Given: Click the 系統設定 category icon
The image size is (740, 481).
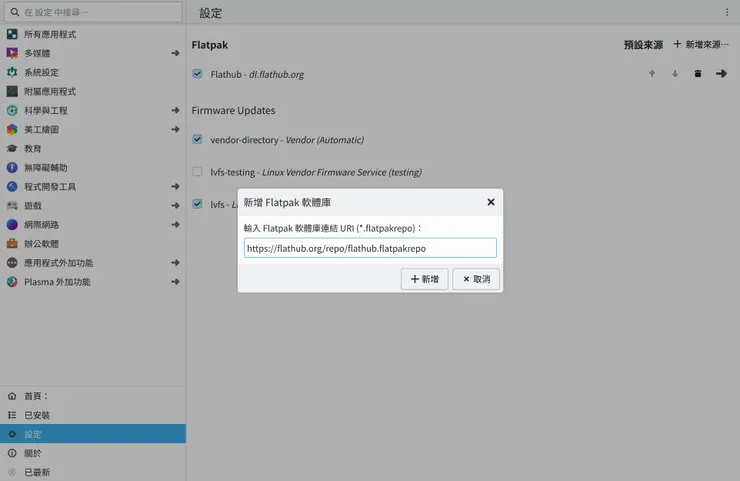Looking at the screenshot, I should (12, 72).
